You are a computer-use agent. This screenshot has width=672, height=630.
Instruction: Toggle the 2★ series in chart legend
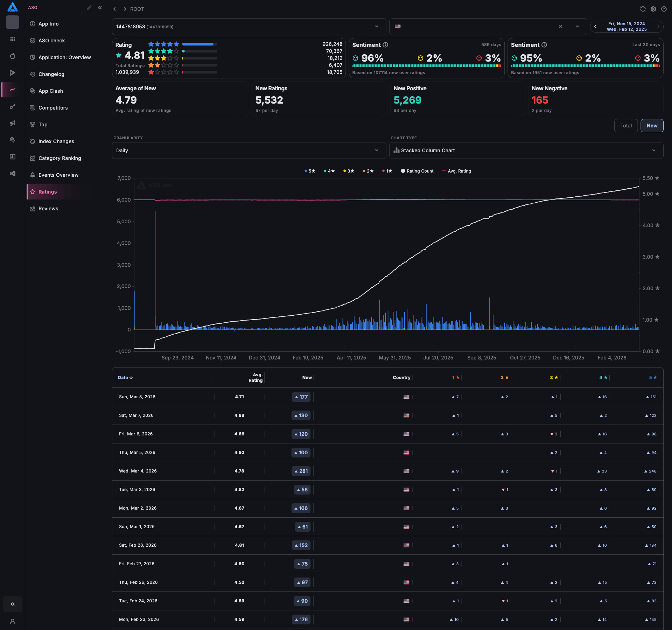click(x=368, y=171)
